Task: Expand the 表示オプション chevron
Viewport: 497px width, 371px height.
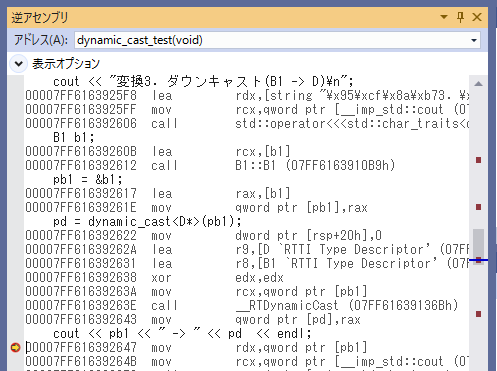Action: [19, 63]
